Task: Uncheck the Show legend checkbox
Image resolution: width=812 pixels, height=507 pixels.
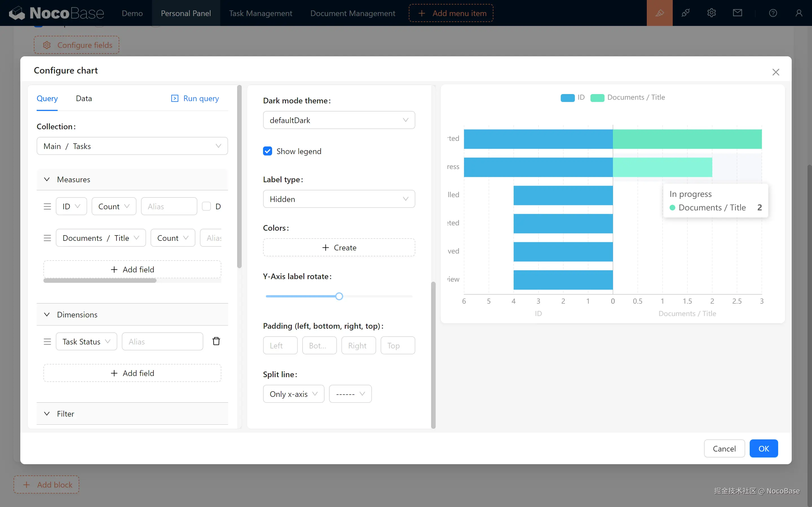Action: pos(267,151)
